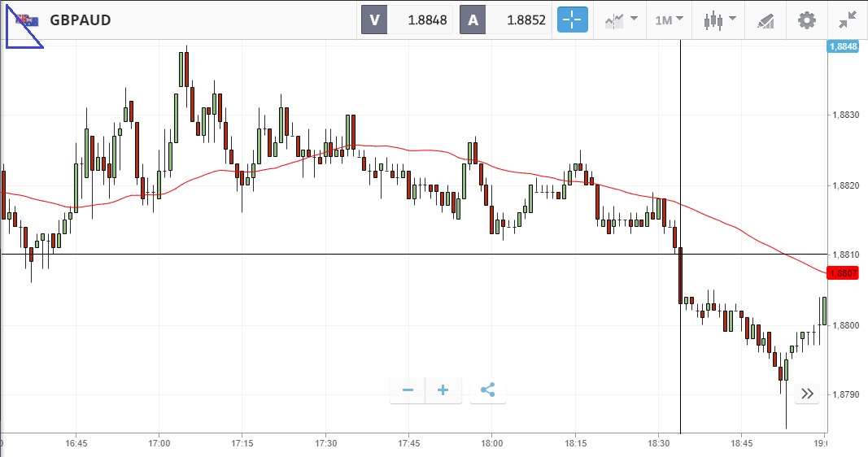Click the blue 1,8848 current price label
This screenshot has height=457, width=868.
tap(843, 46)
